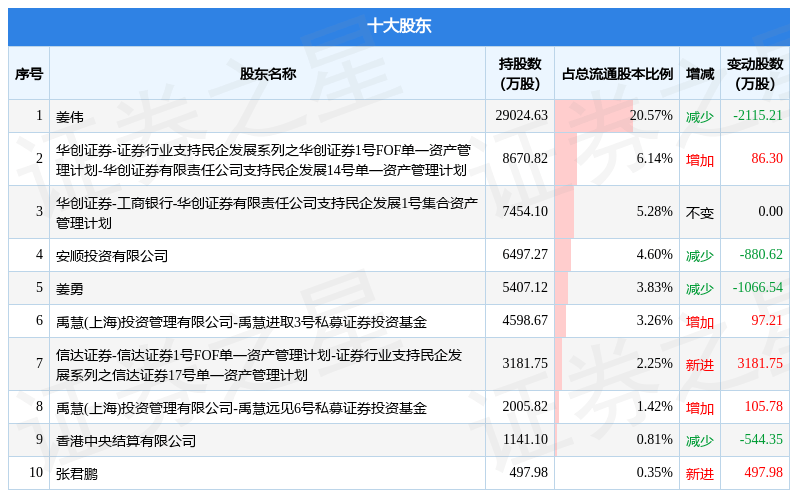Click the 变动股数(万股) column header
This screenshot has height=498, width=790.
(754, 73)
